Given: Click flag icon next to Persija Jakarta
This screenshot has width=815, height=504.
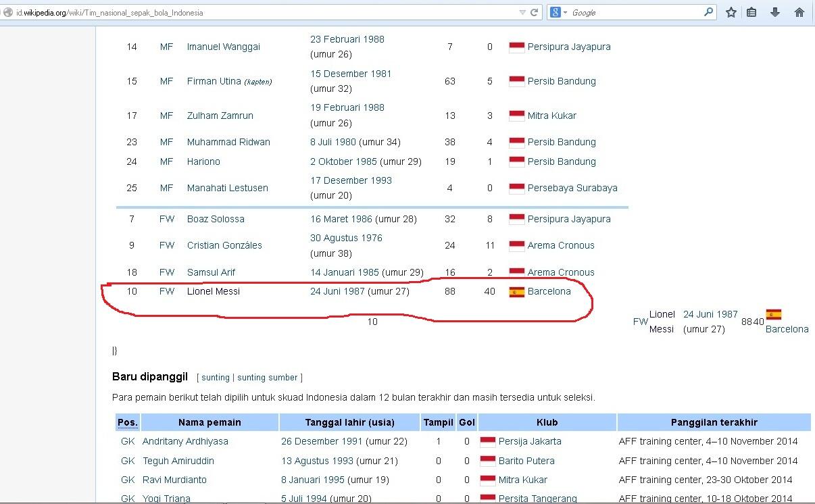Looking at the screenshot, I should pos(488,441).
